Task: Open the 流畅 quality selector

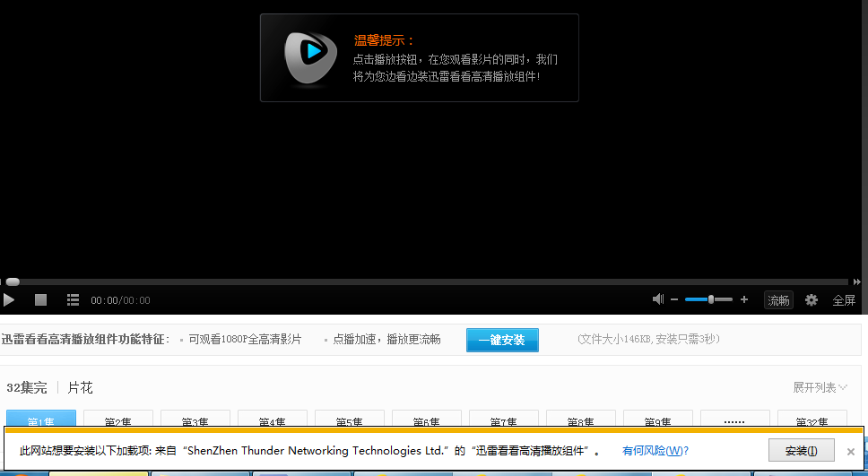Action: [778, 300]
